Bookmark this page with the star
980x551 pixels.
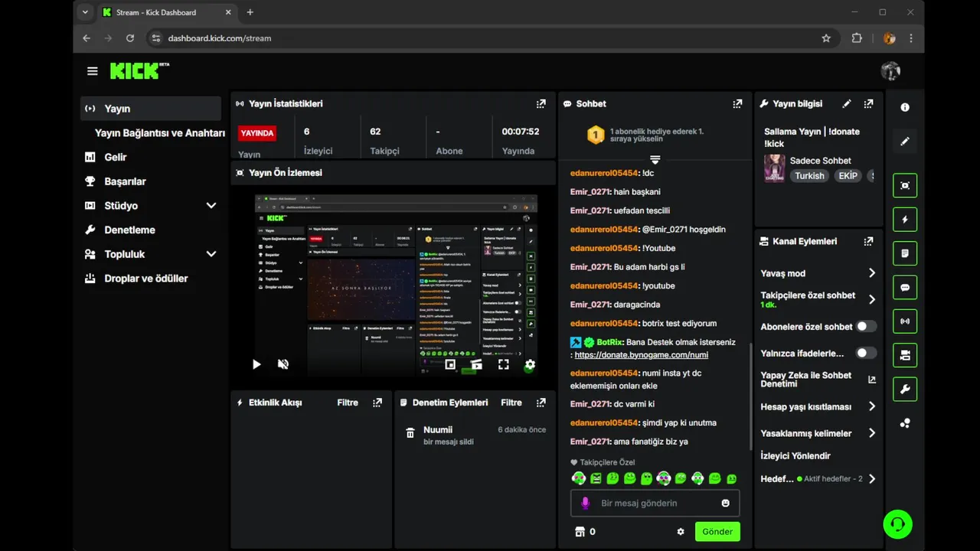coord(826,38)
